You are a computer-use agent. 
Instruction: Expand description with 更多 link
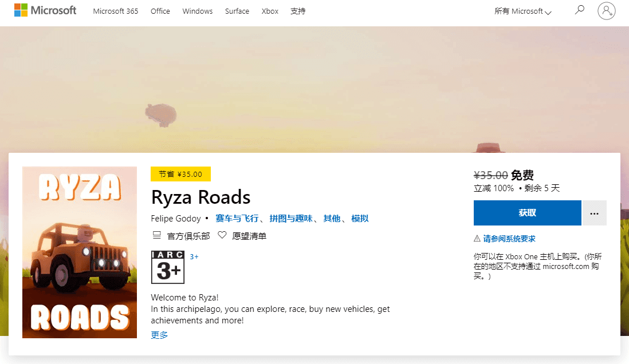(159, 335)
